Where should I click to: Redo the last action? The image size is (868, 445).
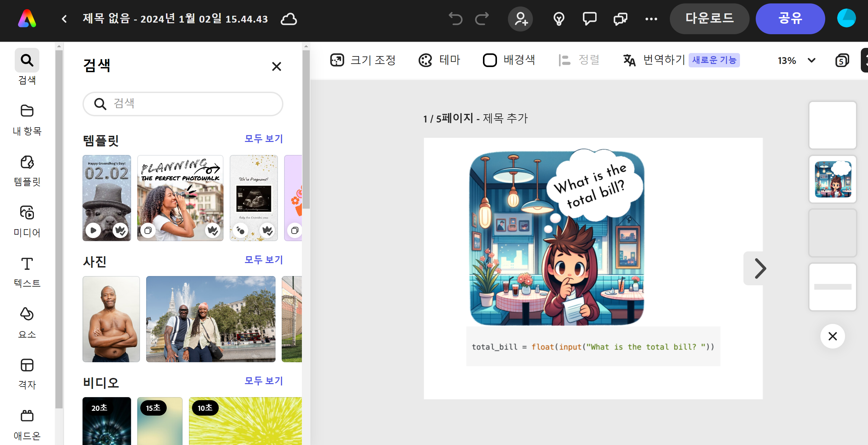pos(482,19)
